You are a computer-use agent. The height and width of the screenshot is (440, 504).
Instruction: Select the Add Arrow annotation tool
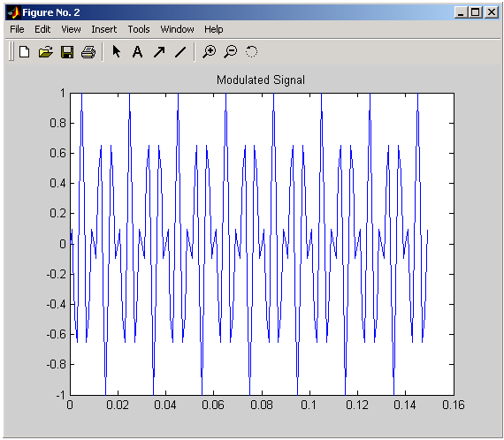(159, 52)
